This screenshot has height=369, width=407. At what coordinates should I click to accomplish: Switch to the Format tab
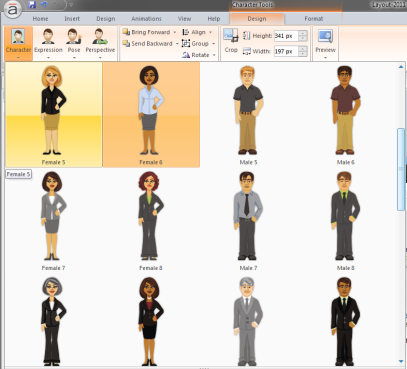pos(314,19)
